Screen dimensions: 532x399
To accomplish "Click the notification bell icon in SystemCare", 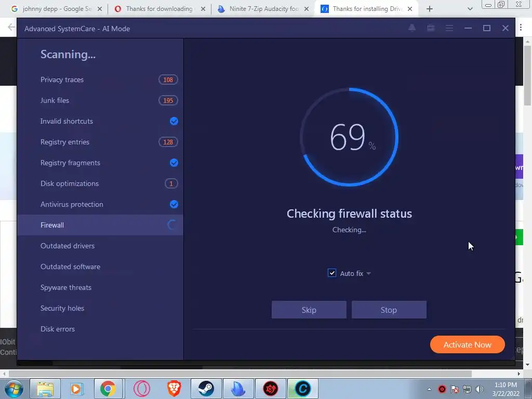I will (411, 28).
